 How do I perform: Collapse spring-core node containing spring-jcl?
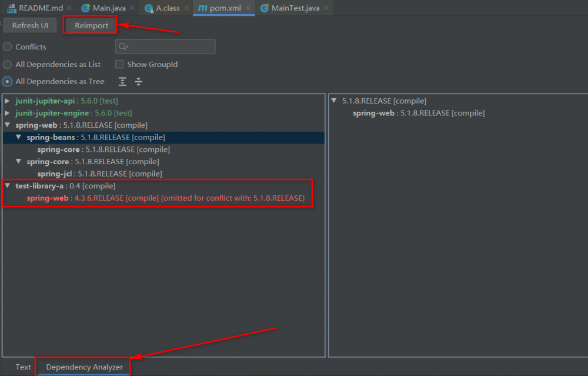[18, 161]
